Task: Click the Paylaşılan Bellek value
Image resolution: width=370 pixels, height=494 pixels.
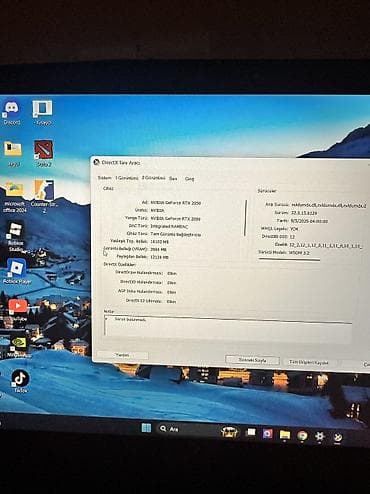Action: click(x=160, y=257)
